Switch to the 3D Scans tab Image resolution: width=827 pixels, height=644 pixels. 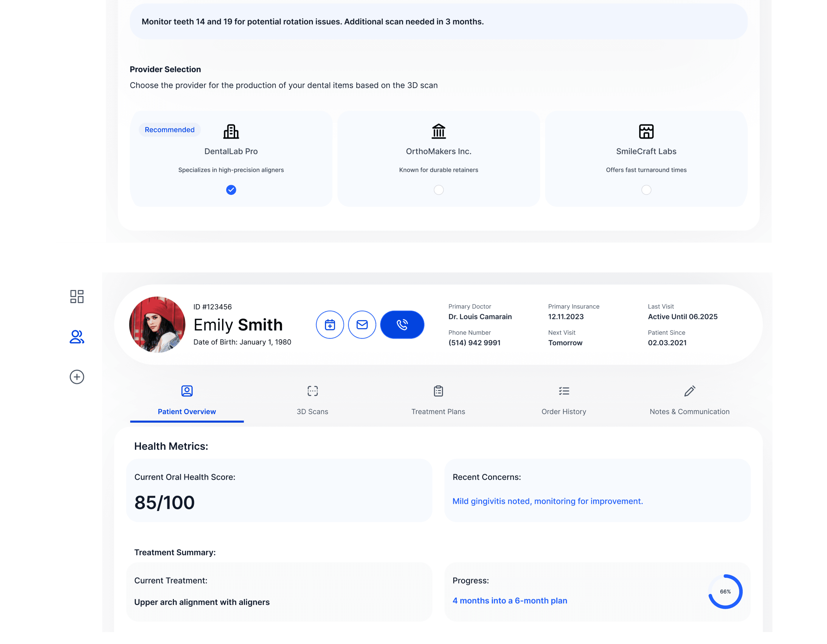(312, 401)
